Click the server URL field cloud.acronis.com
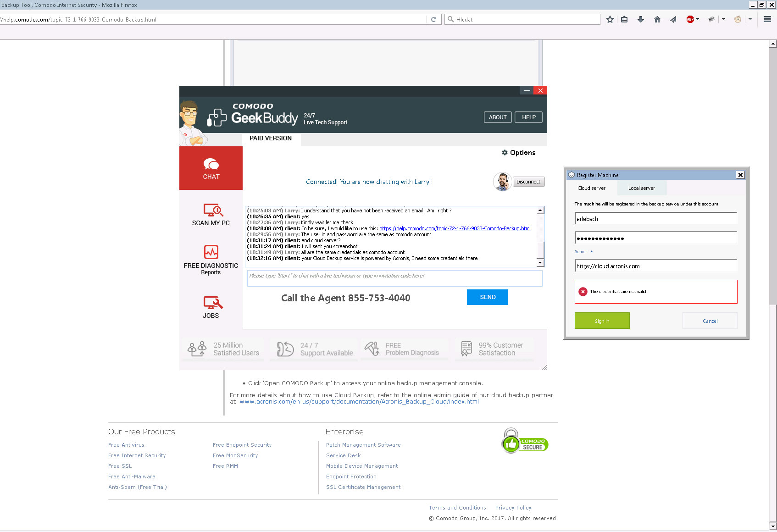 (x=656, y=266)
